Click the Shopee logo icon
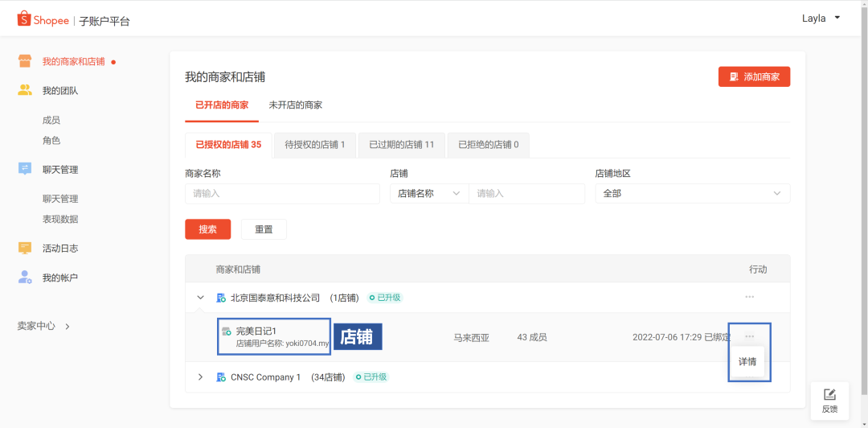 pos(23,19)
